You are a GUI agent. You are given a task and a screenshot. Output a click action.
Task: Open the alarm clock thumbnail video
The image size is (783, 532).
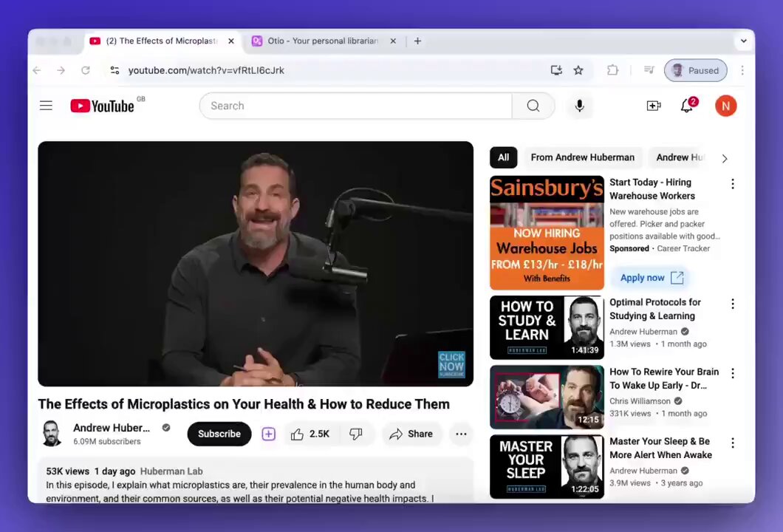(x=547, y=397)
